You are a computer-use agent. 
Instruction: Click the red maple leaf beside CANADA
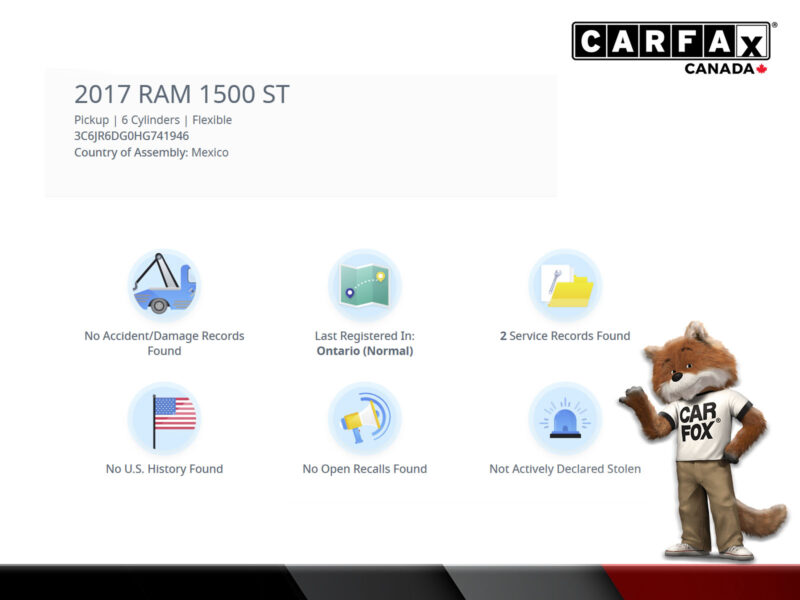click(762, 69)
